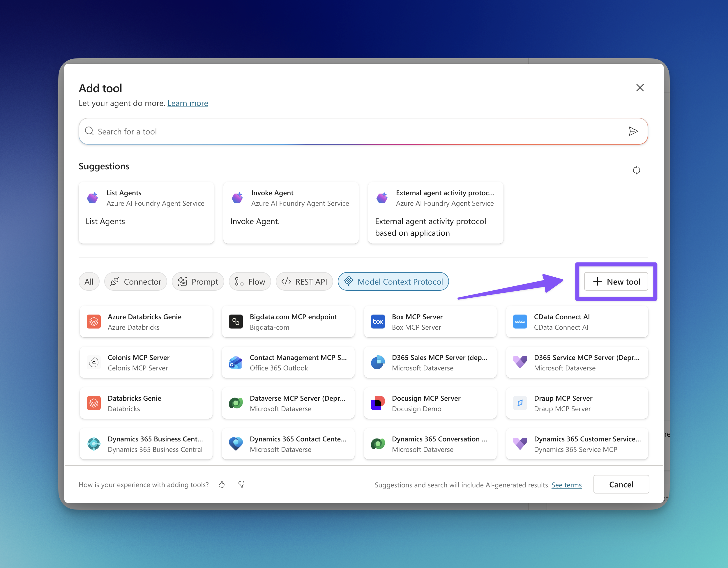Toggle the Connector filter

pyautogui.click(x=136, y=281)
